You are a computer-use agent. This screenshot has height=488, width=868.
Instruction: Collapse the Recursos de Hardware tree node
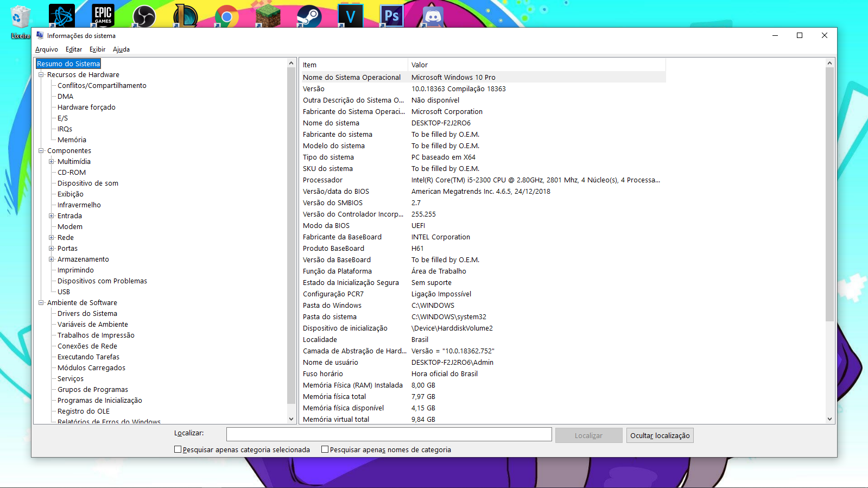click(41, 75)
